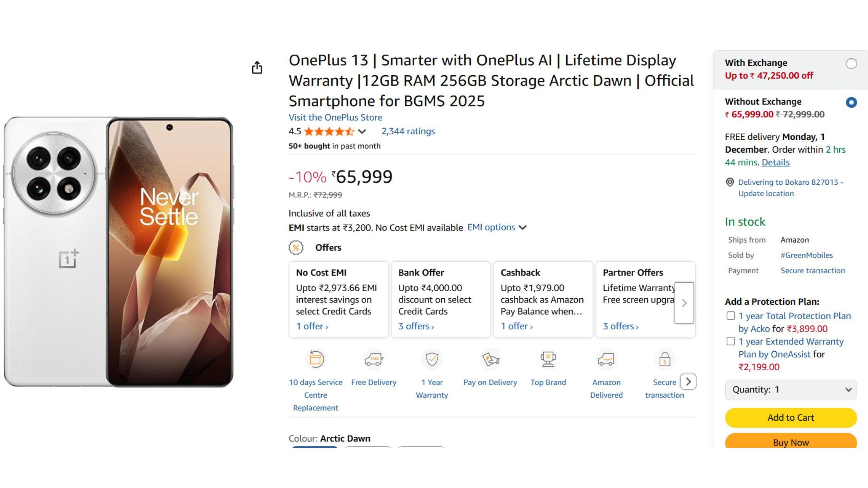This screenshot has height=488, width=868.
Task: Select the Without Exchange radio button
Action: tap(851, 102)
